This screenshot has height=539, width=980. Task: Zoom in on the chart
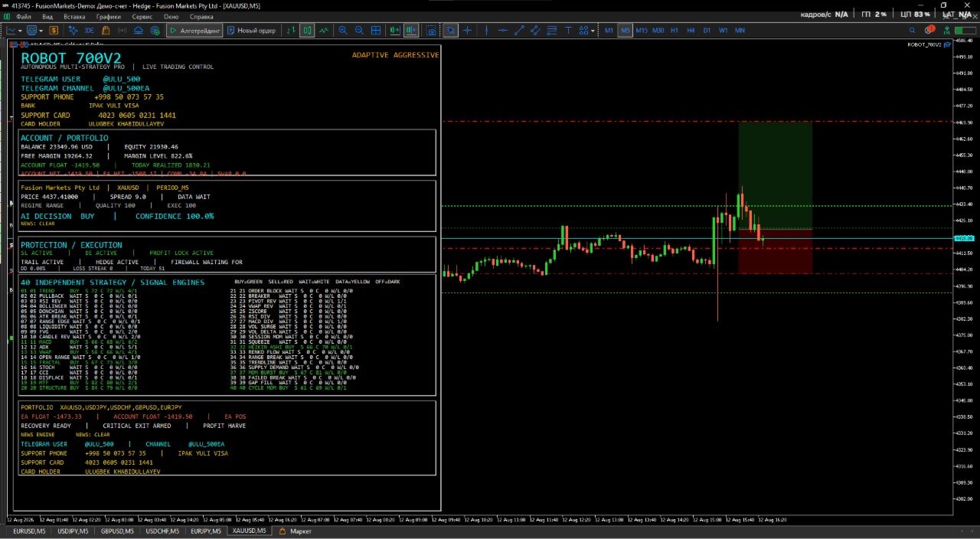342,31
